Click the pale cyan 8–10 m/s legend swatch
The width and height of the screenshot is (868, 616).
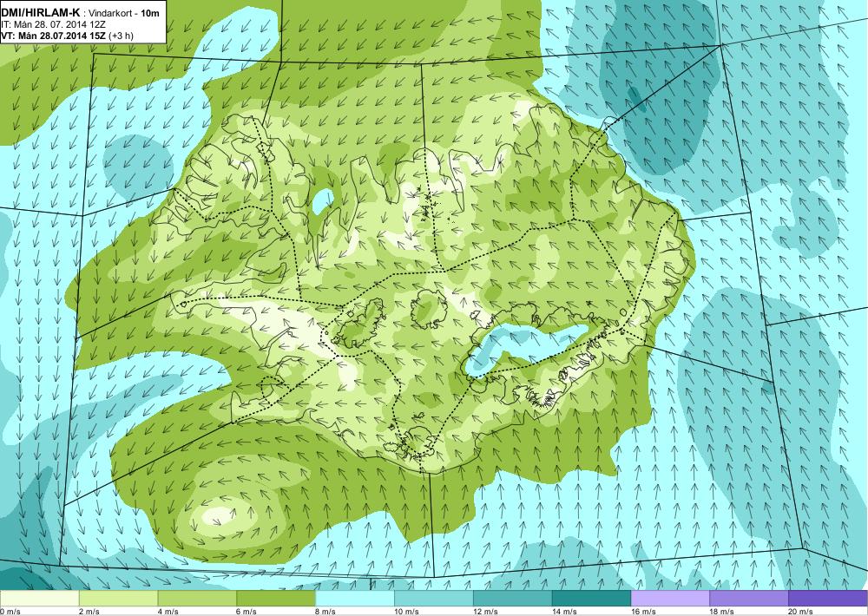pos(355,599)
